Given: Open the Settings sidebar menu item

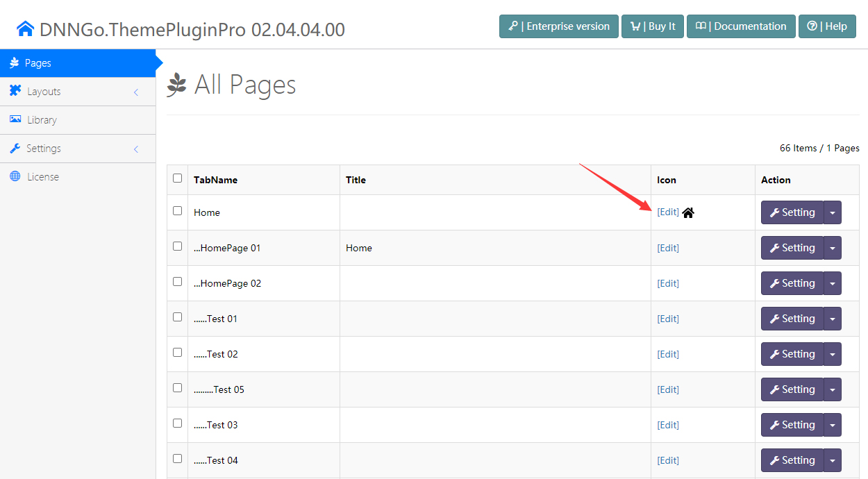Looking at the screenshot, I should 78,149.
